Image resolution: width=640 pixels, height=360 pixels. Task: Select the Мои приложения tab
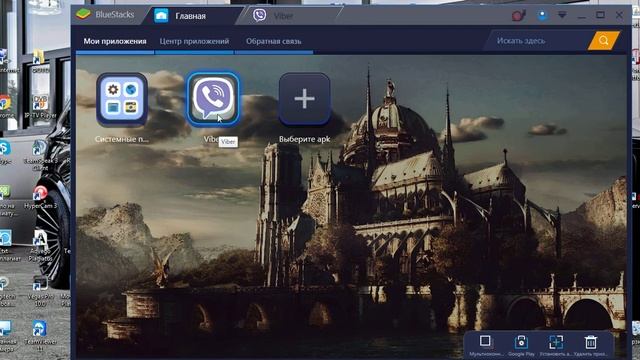point(115,41)
